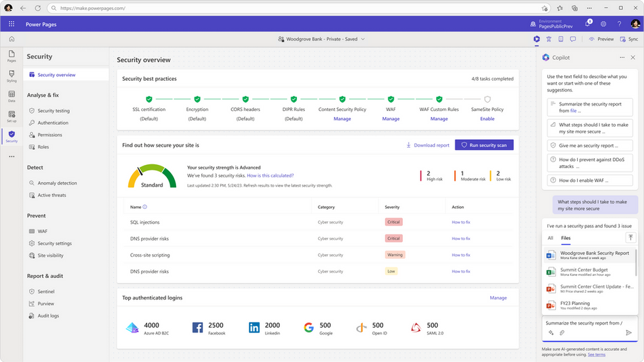Open Anomaly detection
Viewport: 644px width, 362px height.
pyautogui.click(x=57, y=183)
